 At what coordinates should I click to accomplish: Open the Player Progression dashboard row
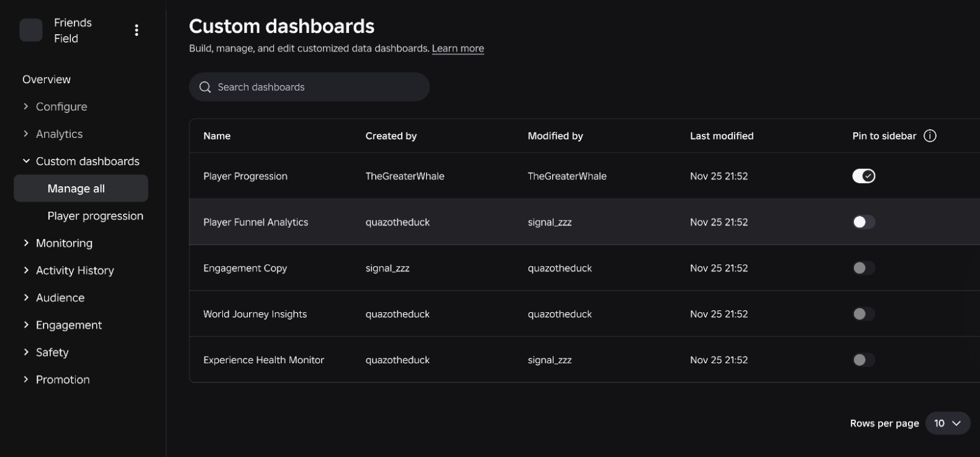[x=245, y=176]
